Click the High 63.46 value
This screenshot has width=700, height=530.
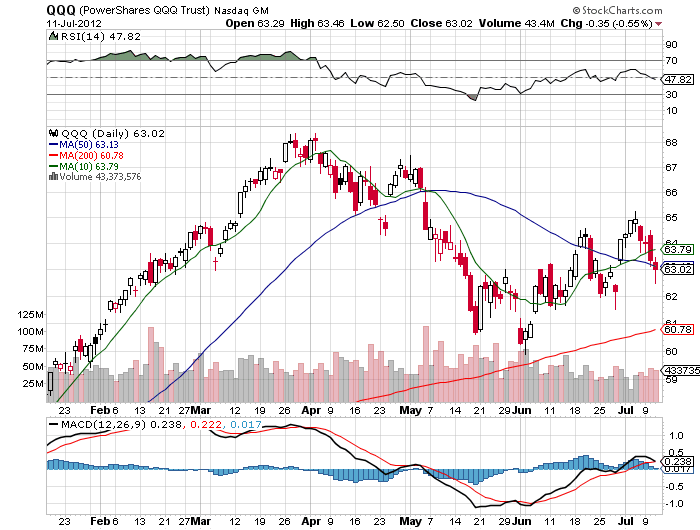pyautogui.click(x=331, y=23)
